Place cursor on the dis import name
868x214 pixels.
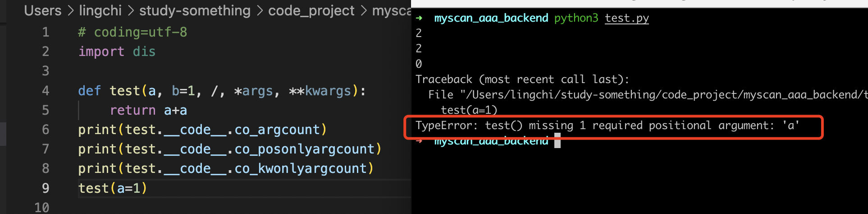(144, 51)
